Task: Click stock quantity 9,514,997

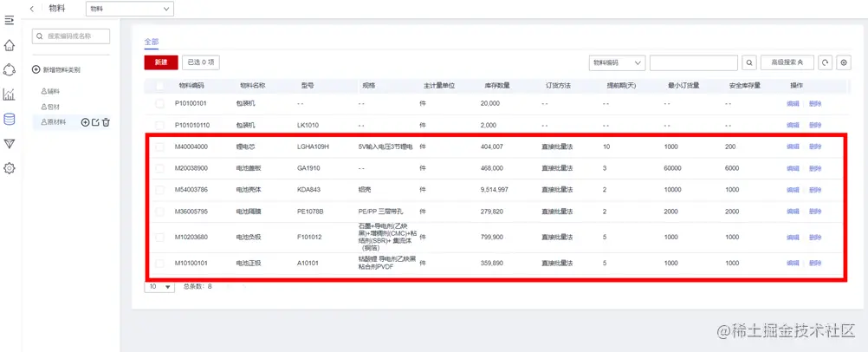Action: click(x=495, y=190)
